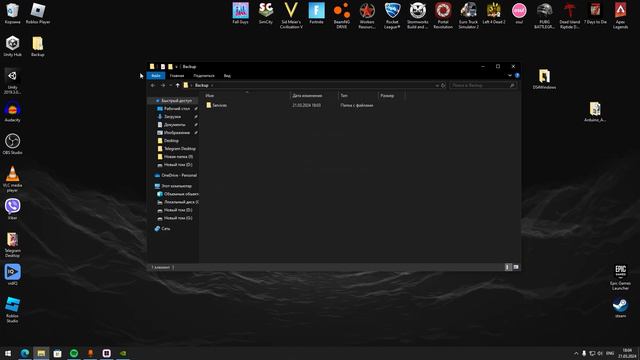Open Spotify from taskbar
The height and width of the screenshot is (360, 640).
point(74,353)
